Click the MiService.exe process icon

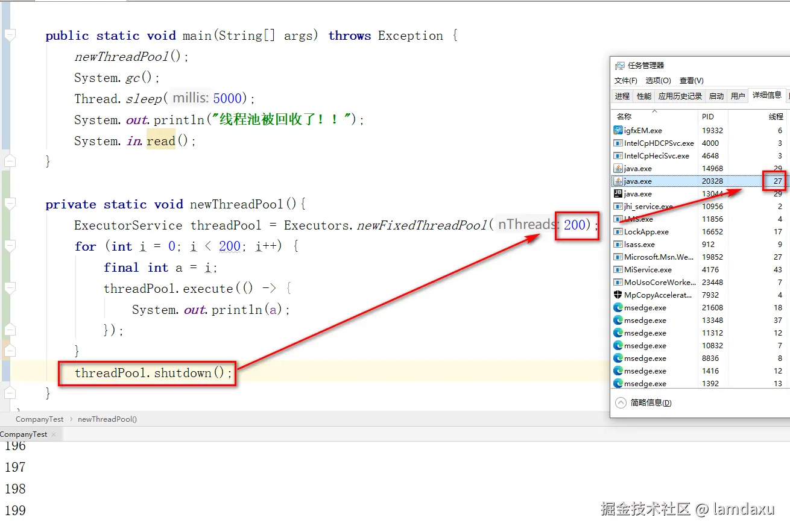(618, 269)
